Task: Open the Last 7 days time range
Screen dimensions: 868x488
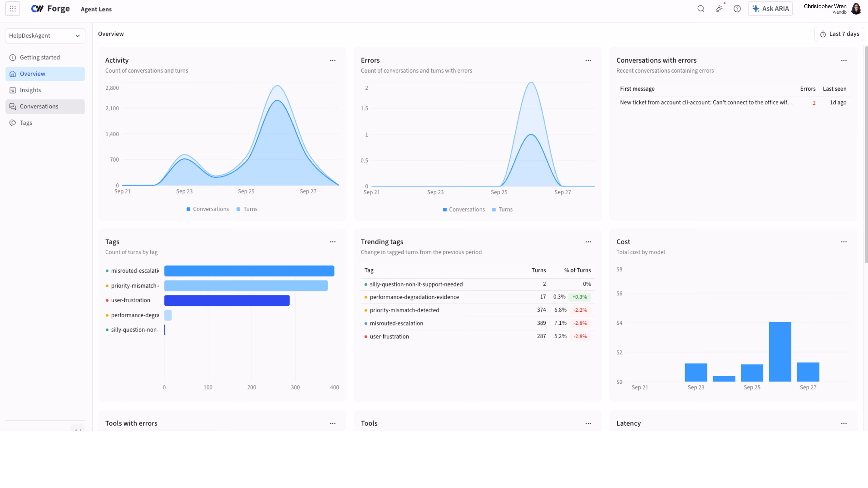Action: 839,34
